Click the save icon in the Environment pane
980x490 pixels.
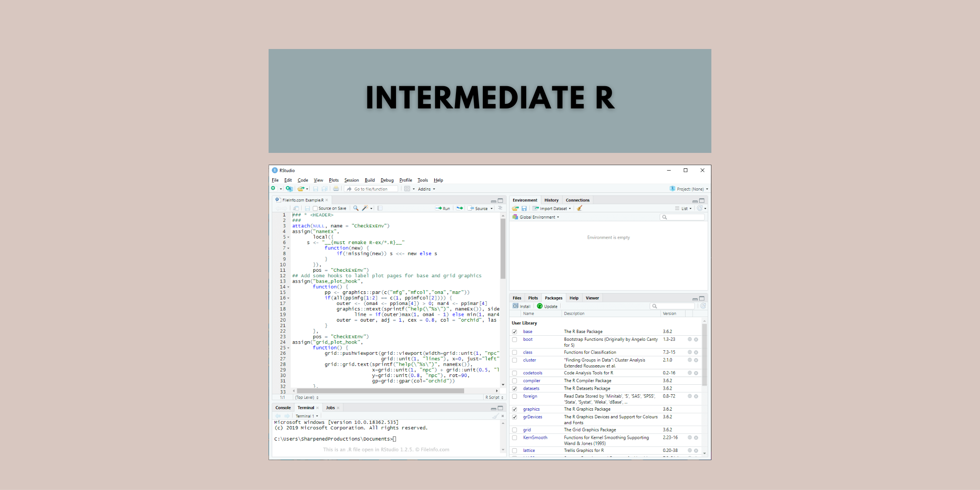pyautogui.click(x=524, y=208)
